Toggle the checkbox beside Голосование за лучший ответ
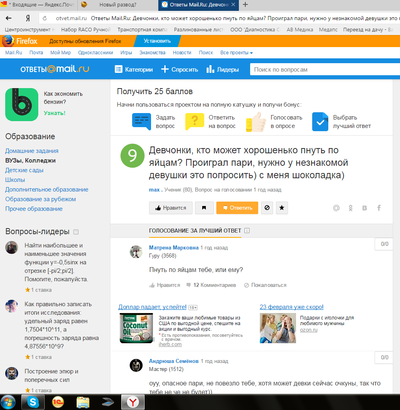 pos(247,231)
